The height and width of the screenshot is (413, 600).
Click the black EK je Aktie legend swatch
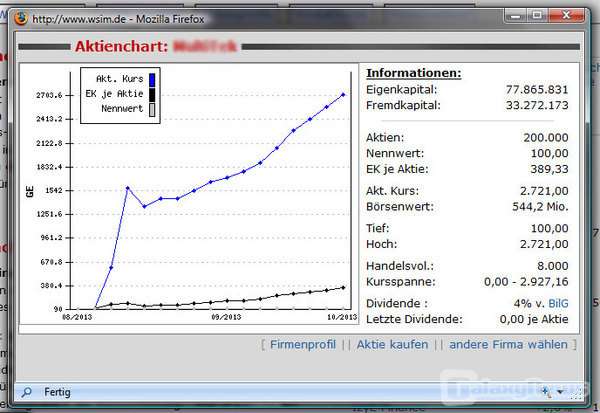tap(152, 94)
